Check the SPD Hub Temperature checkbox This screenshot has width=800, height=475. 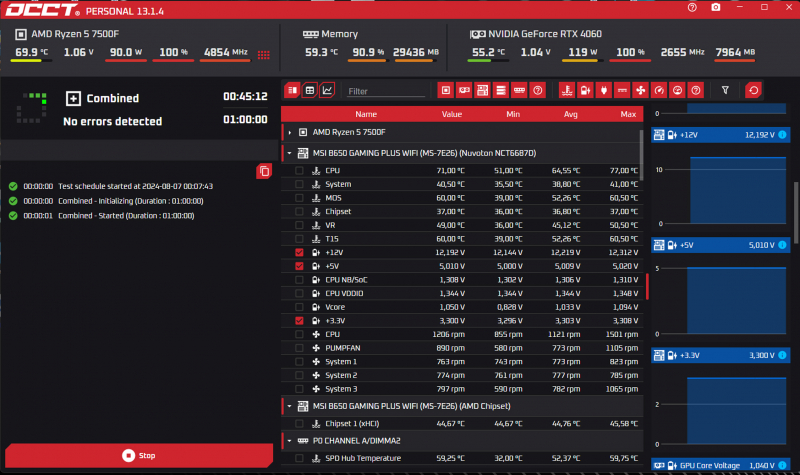point(299,458)
